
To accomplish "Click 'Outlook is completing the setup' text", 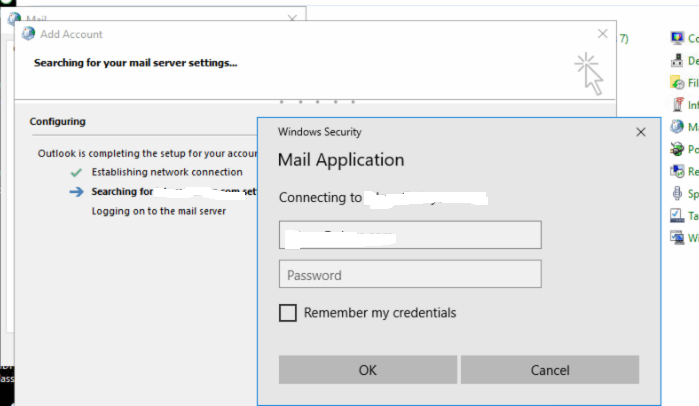I will 147,153.
